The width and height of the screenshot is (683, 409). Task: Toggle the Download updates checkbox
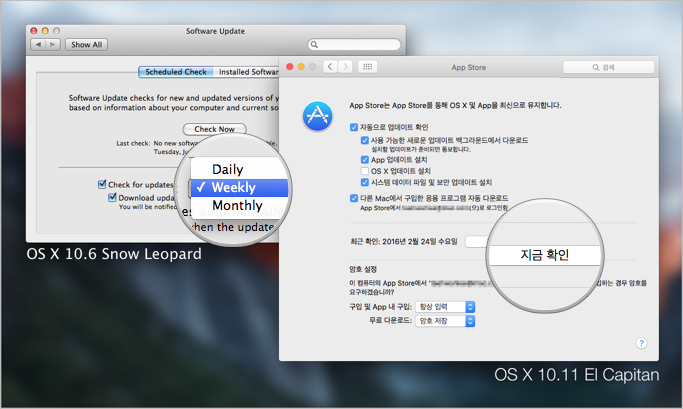pyautogui.click(x=112, y=197)
